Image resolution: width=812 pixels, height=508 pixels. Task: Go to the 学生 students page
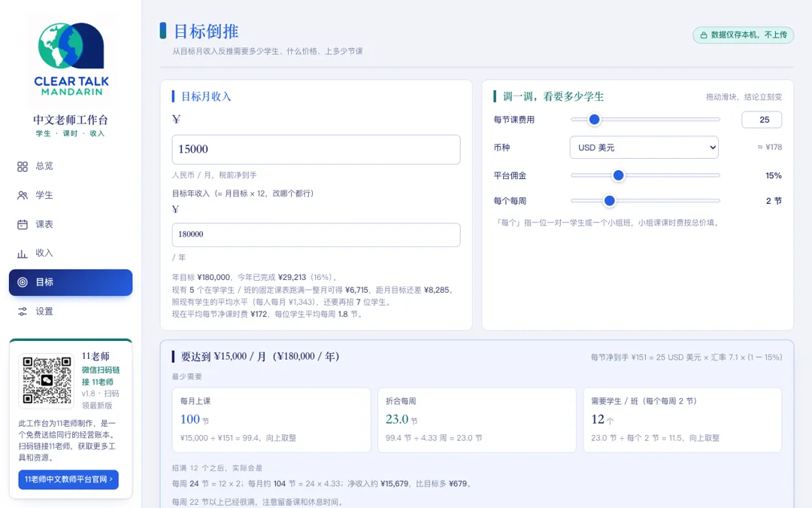pyautogui.click(x=71, y=196)
